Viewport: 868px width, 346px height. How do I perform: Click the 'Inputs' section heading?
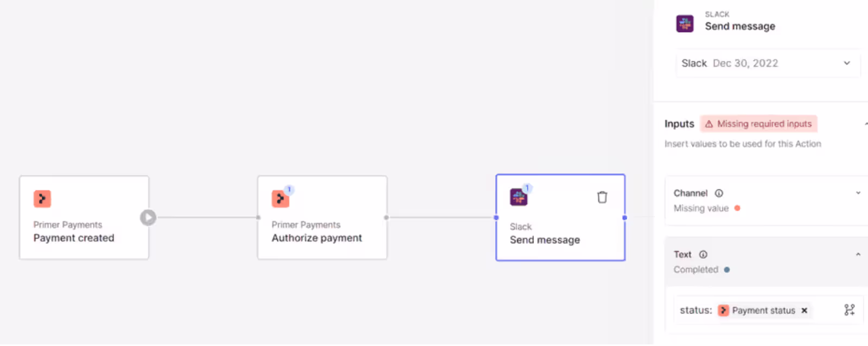(679, 124)
